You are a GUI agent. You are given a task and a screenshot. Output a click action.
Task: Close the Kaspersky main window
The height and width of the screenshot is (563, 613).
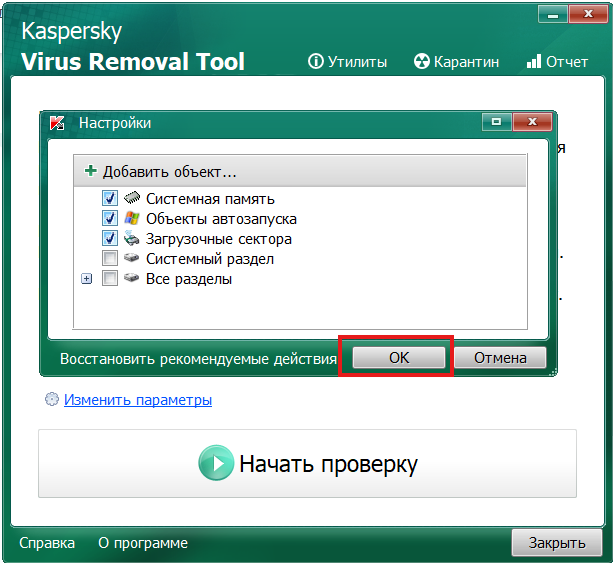[x=588, y=15]
